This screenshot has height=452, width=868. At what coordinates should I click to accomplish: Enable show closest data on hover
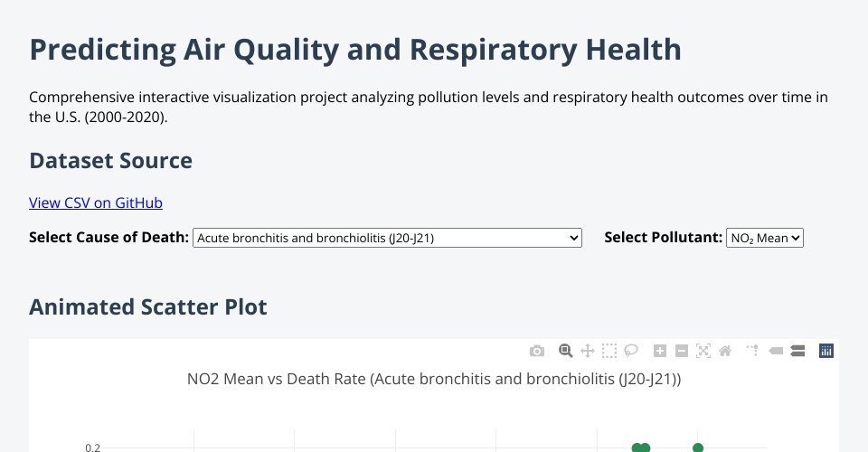point(776,351)
